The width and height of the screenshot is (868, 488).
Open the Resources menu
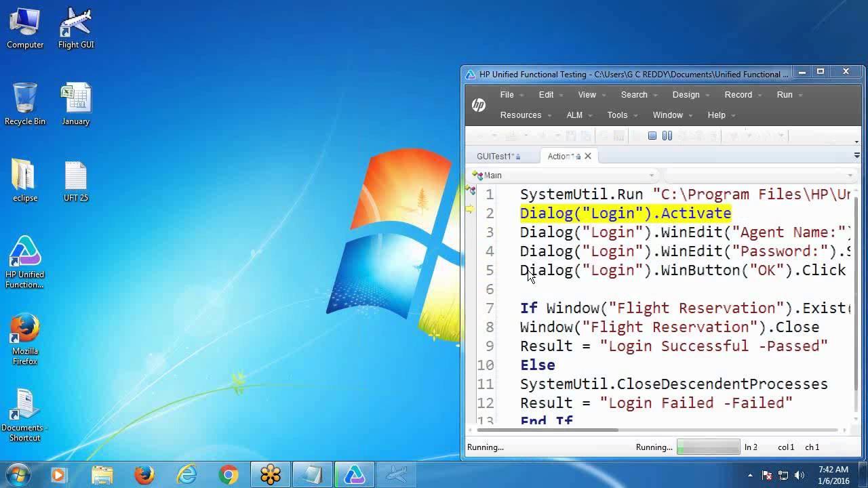[526, 115]
